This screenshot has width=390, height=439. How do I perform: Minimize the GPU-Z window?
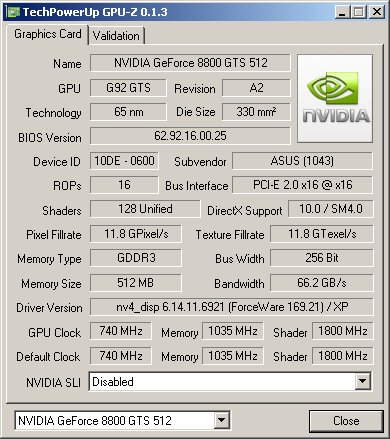[342, 12]
